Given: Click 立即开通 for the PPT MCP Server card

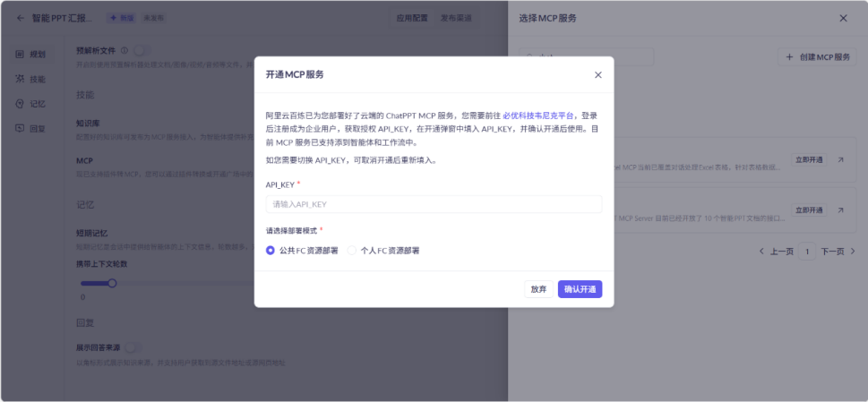Looking at the screenshot, I should [809, 210].
